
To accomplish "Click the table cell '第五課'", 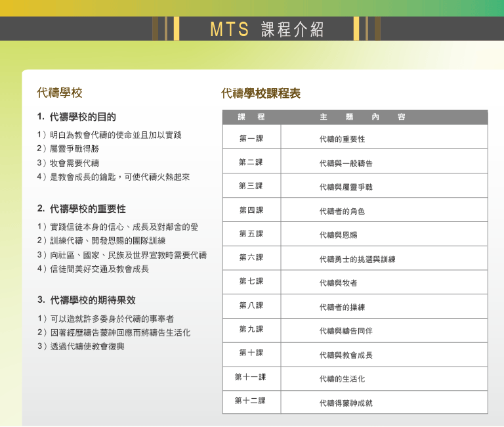I will coord(251,234).
